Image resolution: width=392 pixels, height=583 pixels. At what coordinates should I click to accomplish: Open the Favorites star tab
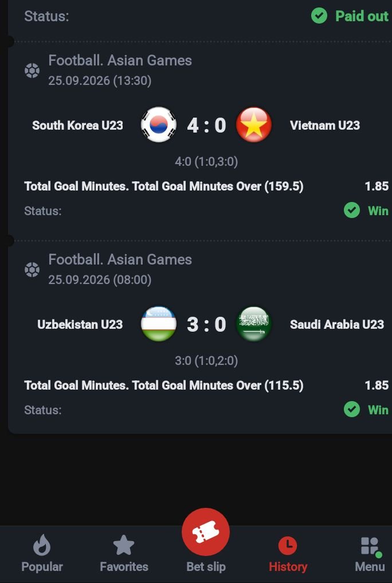pyautogui.click(x=124, y=553)
